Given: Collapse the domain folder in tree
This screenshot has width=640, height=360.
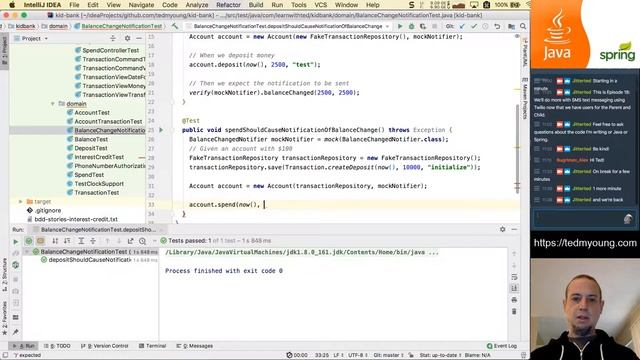Looking at the screenshot, I should [x=53, y=104].
